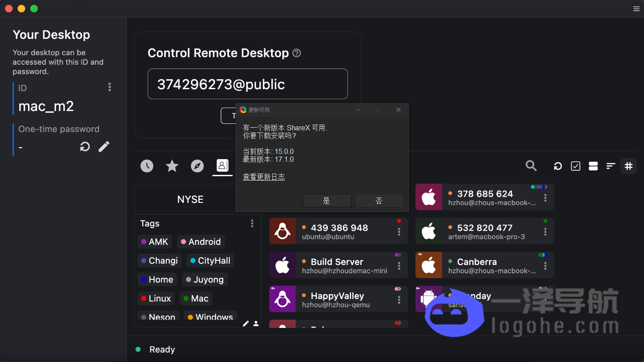Click the person icon below tag list

256,324
